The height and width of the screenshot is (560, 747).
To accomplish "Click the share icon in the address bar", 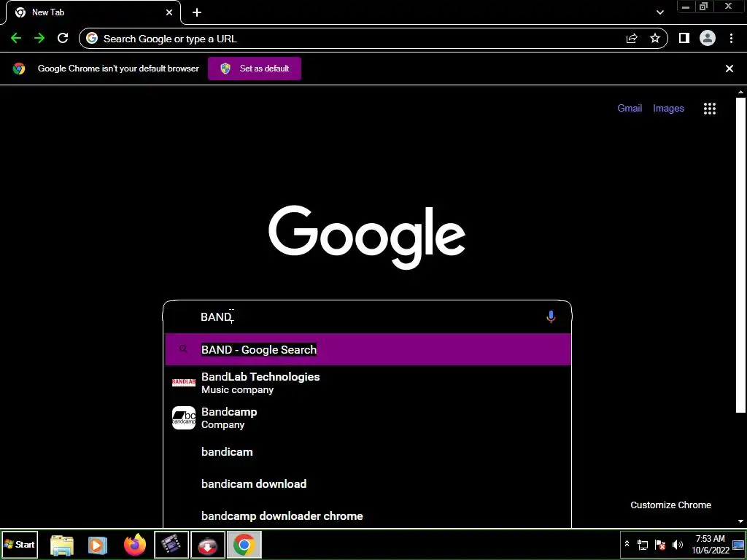I will point(632,39).
